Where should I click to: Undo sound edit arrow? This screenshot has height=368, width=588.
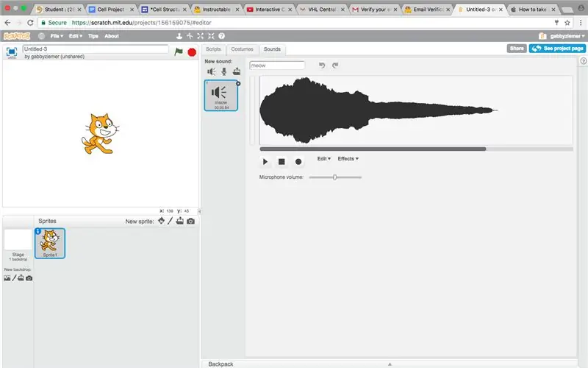pos(322,65)
